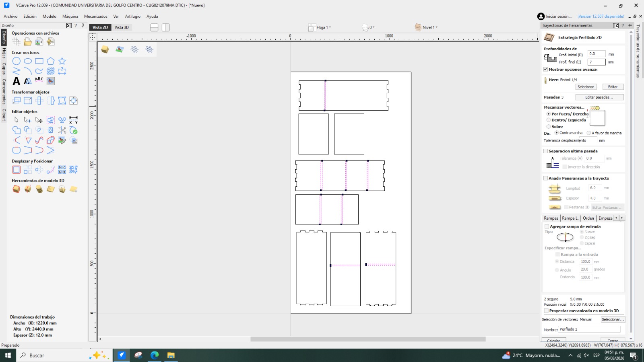Switch to the Vista 3D tab
The height and width of the screenshot is (362, 644).
(122, 27)
